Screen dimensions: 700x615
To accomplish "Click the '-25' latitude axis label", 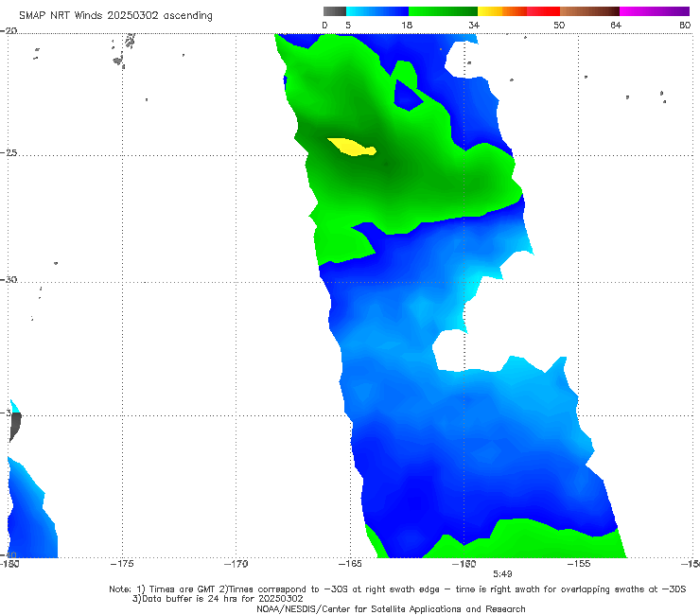I will pyautogui.click(x=9, y=152).
